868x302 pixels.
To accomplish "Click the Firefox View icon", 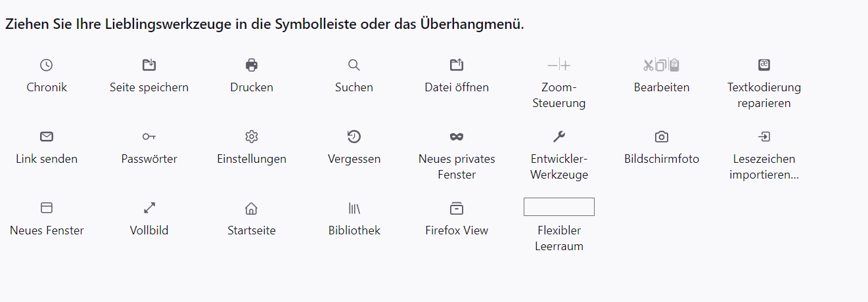I will tap(457, 208).
